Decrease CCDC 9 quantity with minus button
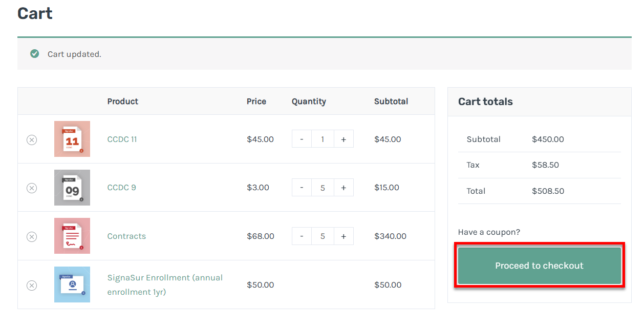Viewport: 644px width, 325px height. point(302,188)
